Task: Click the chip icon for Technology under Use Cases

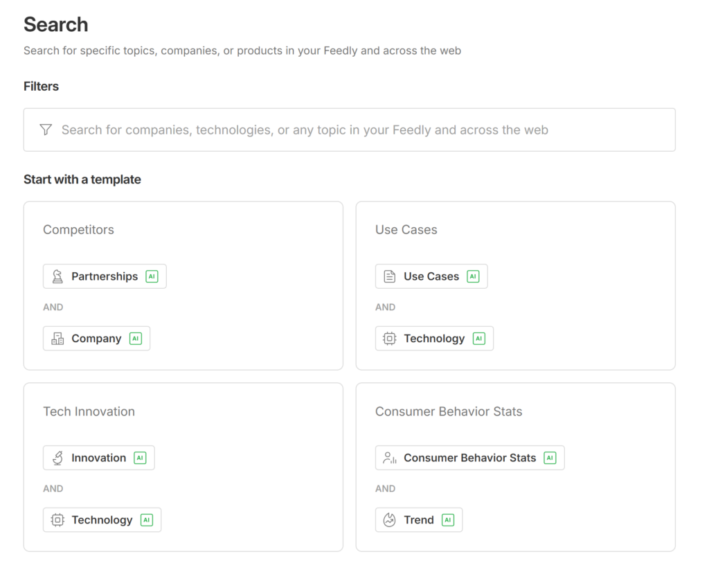Action: (390, 339)
